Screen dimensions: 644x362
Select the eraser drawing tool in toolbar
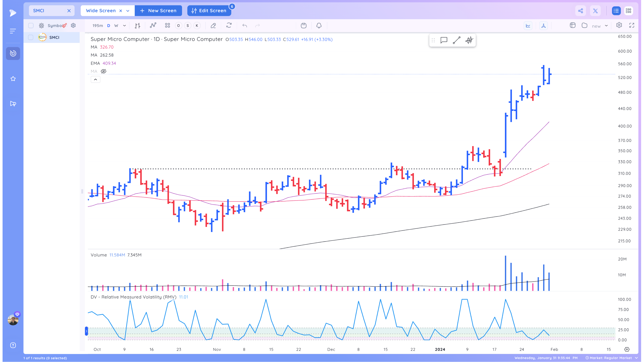pyautogui.click(x=213, y=25)
